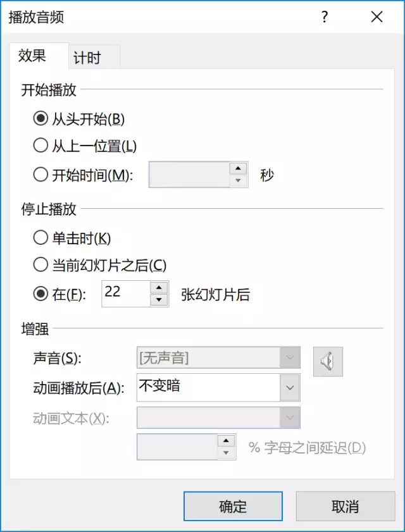
Task: Select 单击时 to stop playback
Action: click(x=40, y=238)
